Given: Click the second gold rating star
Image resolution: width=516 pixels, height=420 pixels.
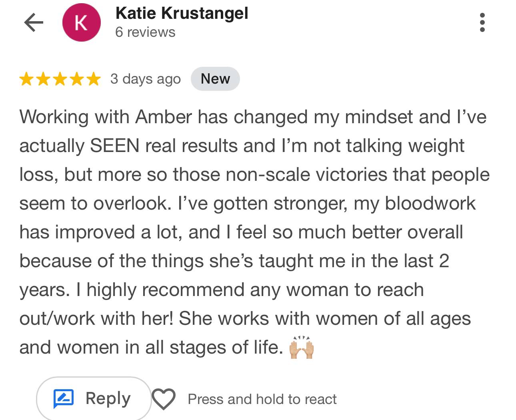Looking at the screenshot, I should point(43,79).
